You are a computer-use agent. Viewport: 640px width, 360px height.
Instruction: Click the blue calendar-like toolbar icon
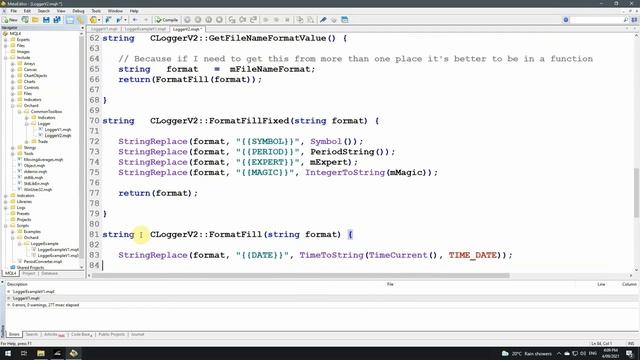tap(344, 20)
